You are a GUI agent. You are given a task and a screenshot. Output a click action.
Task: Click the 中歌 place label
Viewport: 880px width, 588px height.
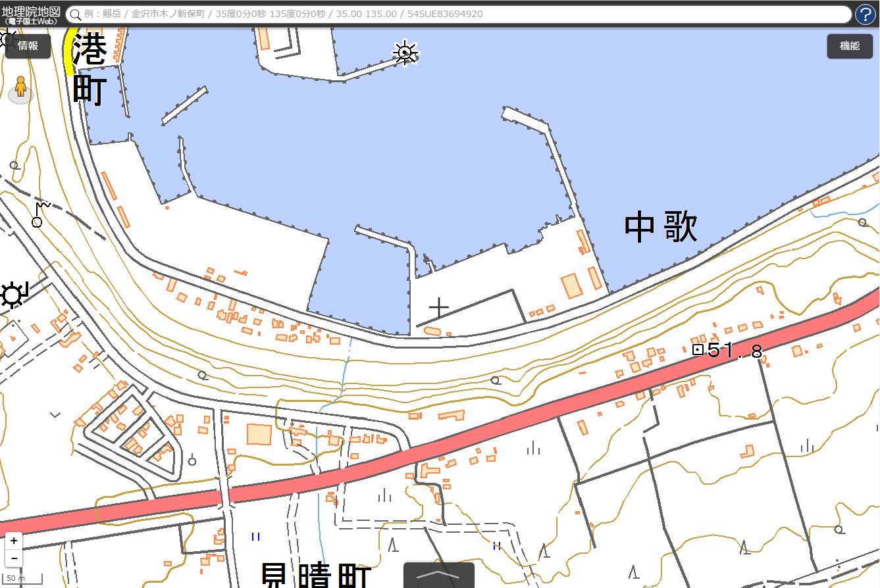click(661, 228)
